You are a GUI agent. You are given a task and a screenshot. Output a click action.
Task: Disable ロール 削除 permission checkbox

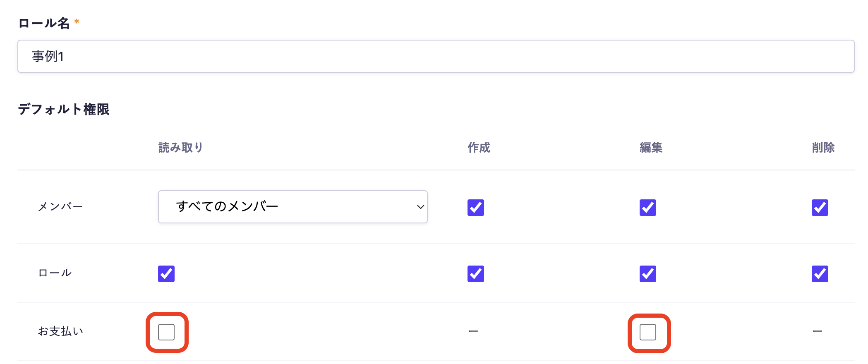coord(820,274)
